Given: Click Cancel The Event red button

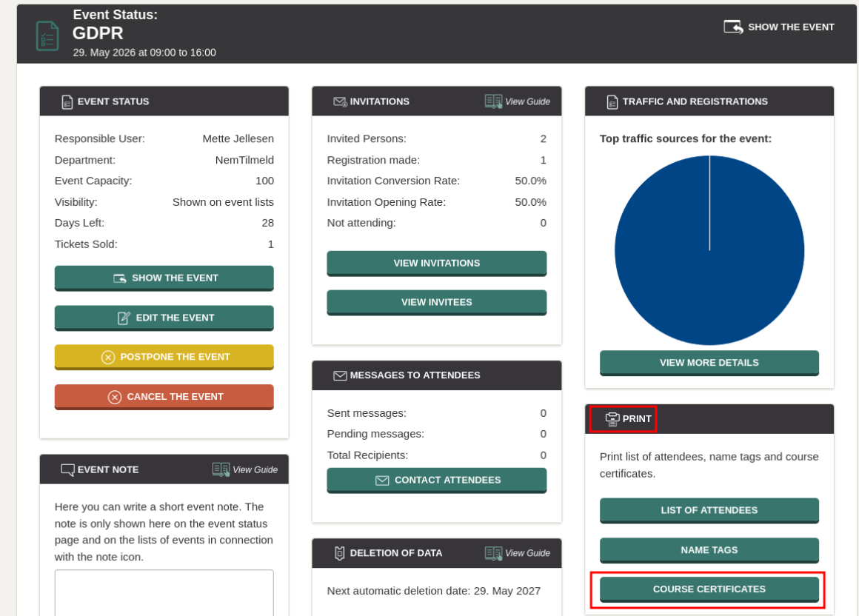Looking at the screenshot, I should click(x=164, y=397).
